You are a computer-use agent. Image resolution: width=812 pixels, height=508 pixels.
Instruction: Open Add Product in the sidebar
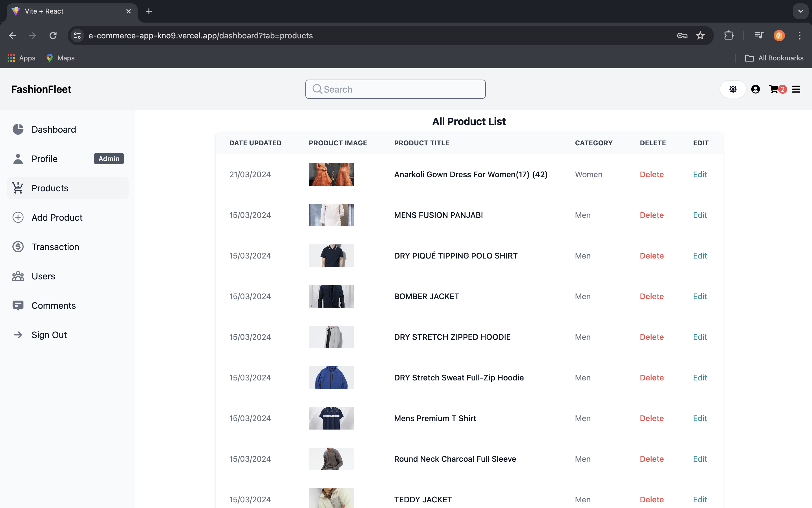point(67,217)
